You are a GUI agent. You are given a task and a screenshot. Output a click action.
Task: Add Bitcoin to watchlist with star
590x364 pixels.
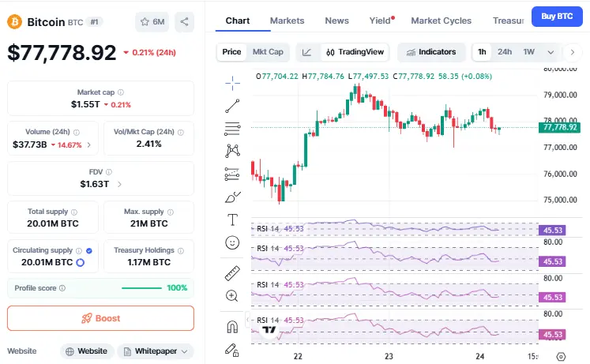[152, 22]
